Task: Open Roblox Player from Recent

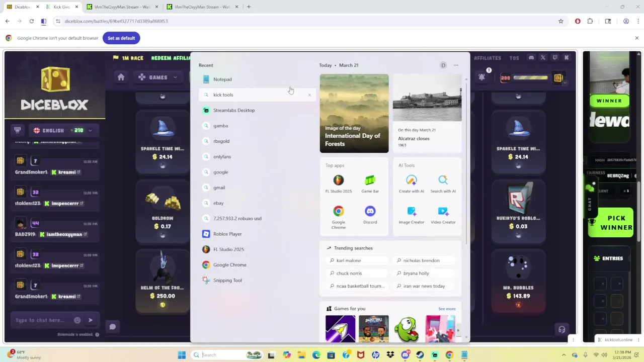Action: pyautogui.click(x=257, y=234)
